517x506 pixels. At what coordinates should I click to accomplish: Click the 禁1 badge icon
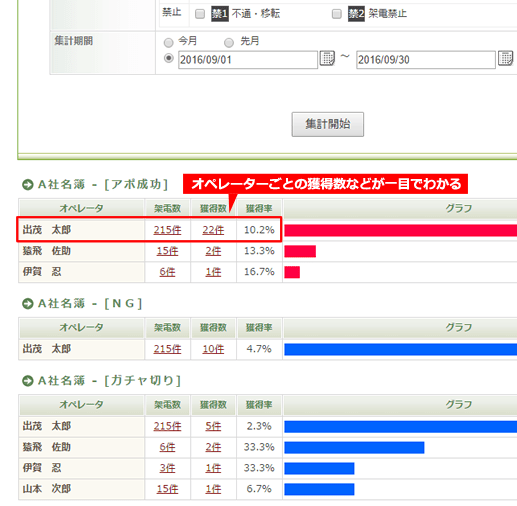220,14
